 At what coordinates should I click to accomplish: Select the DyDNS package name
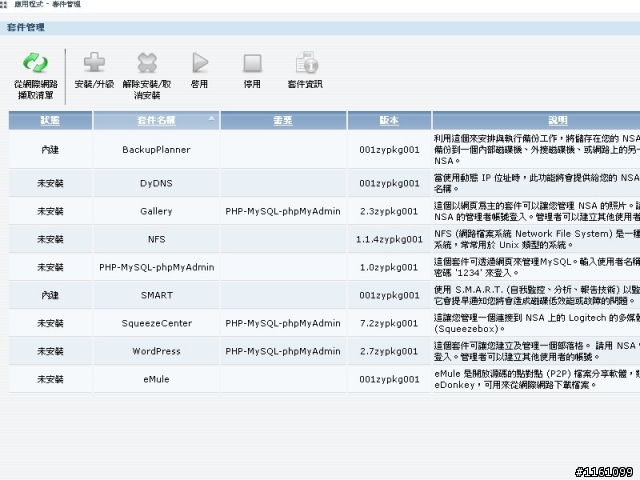click(x=156, y=183)
